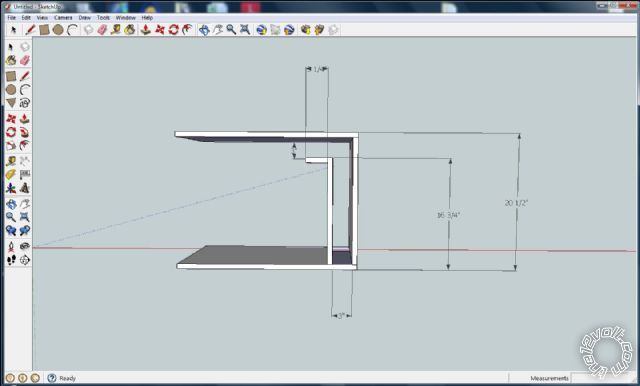Open the File menu

(11, 18)
